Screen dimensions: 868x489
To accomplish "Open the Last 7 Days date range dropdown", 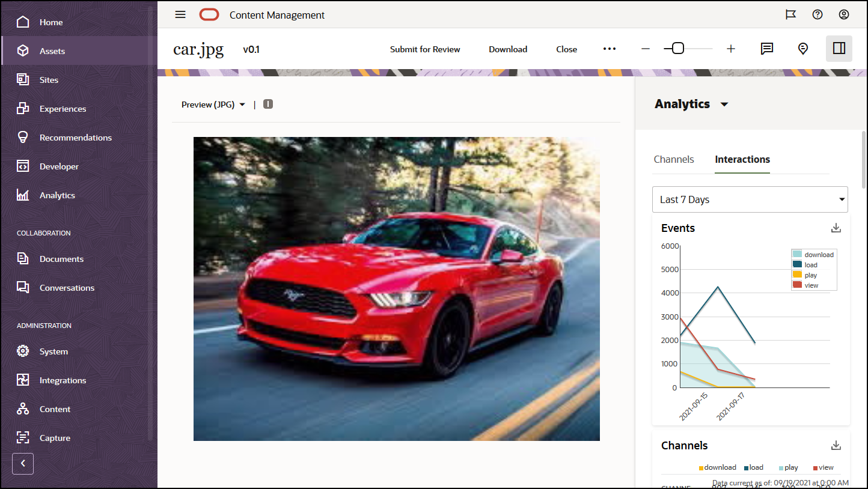I will (750, 199).
